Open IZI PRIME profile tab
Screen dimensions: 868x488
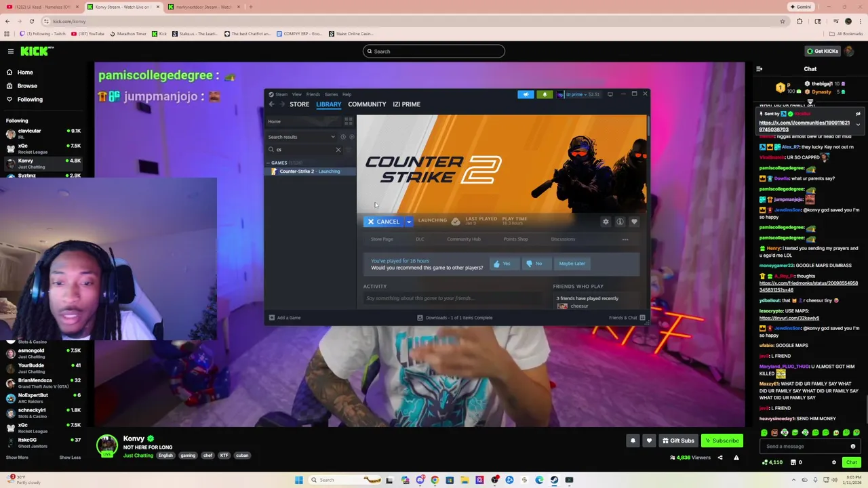tap(406, 104)
